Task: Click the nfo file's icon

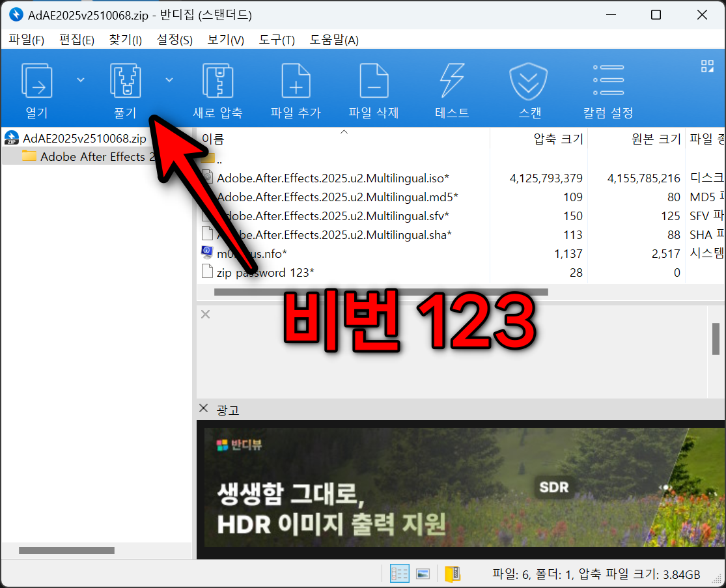Action: [207, 253]
